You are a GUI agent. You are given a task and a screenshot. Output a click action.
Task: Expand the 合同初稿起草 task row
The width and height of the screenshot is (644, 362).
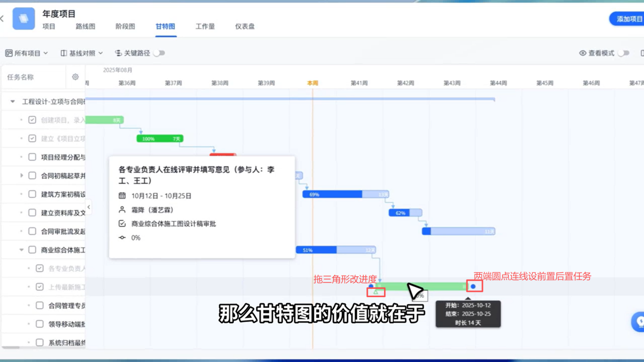pyautogui.click(x=21, y=175)
